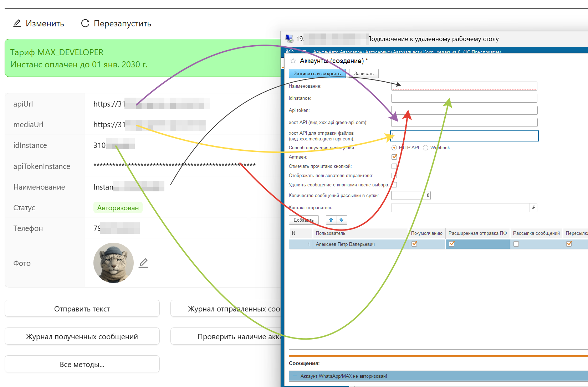The image size is (588, 387).
Task: Click the pencil icon next to Изменить
Action: (x=17, y=24)
